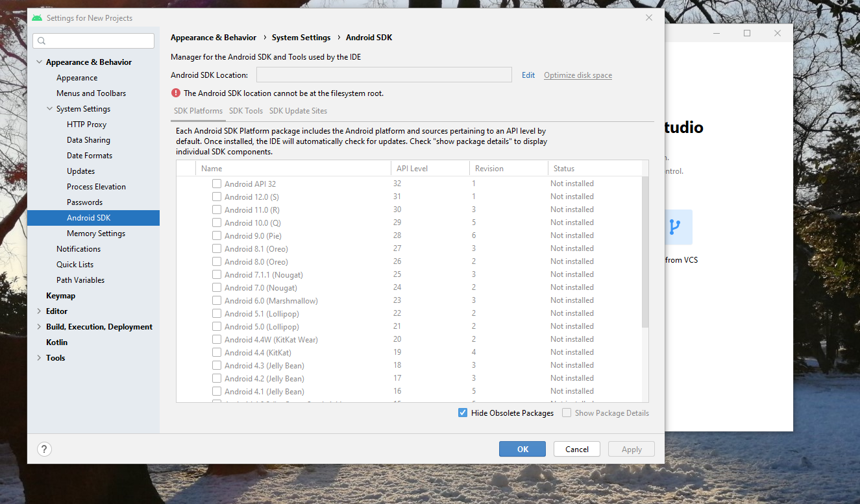Check the Android API 32 checkbox
The width and height of the screenshot is (860, 504).
coord(217,184)
